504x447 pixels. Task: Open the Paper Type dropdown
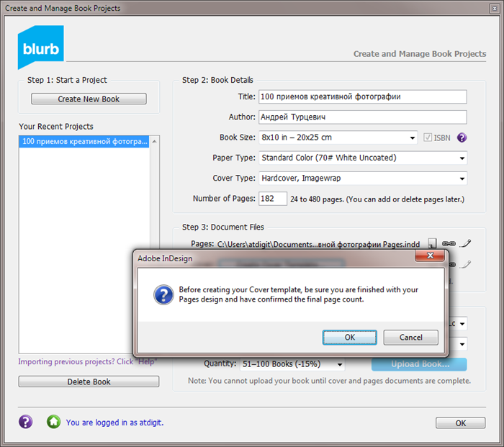pos(363,158)
